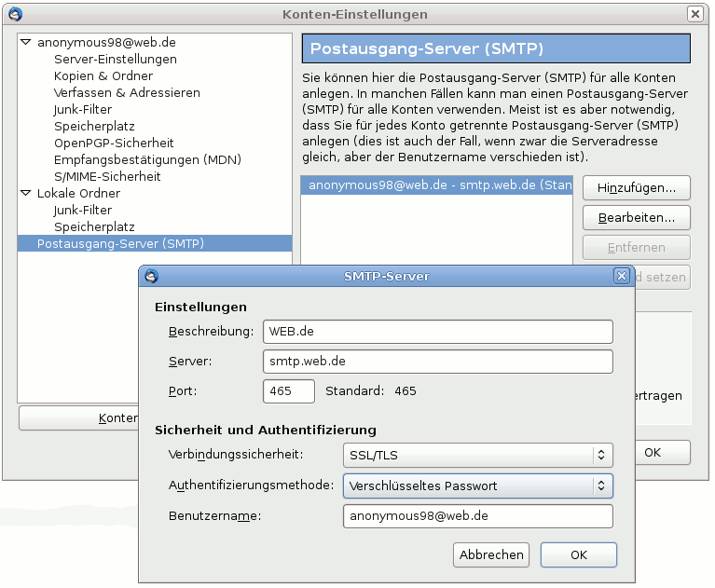Screen dimensions: 715x588
Task: Click the Thunderbird icon in Konten-Einstellungen title bar
Action: (x=15, y=14)
